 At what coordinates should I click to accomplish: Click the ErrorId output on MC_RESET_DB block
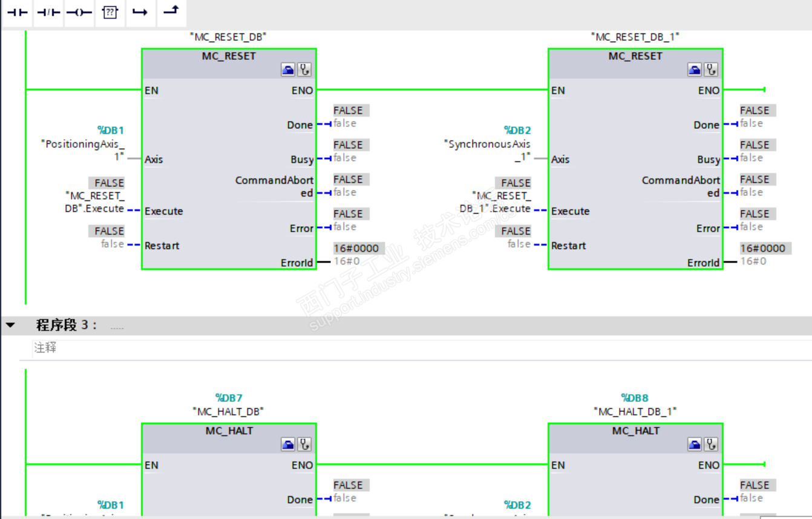click(x=297, y=263)
